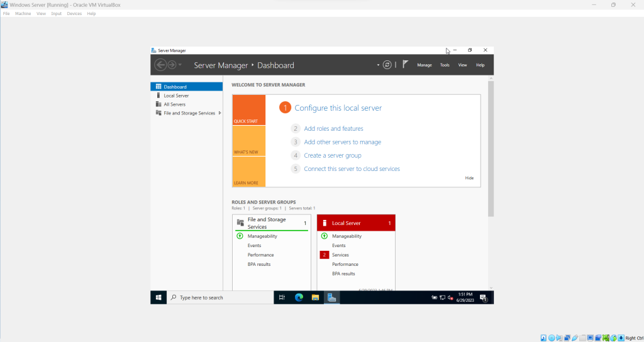
Task: Expand File and Storage Services arrow
Action: 219,113
